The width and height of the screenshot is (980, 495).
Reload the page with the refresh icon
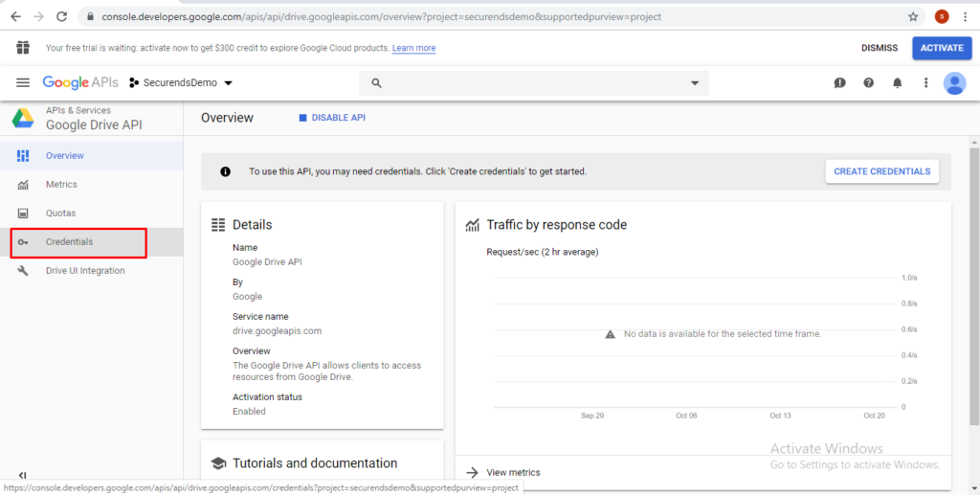61,17
